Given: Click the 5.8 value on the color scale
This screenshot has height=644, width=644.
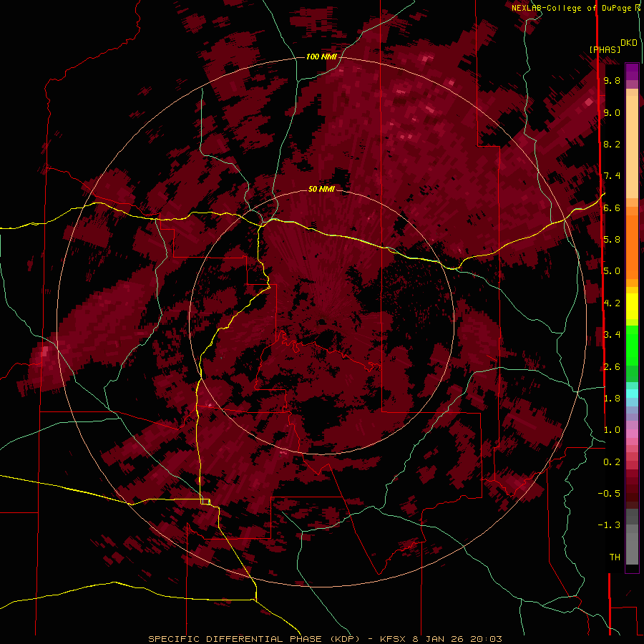Looking at the screenshot, I should click(x=612, y=240).
